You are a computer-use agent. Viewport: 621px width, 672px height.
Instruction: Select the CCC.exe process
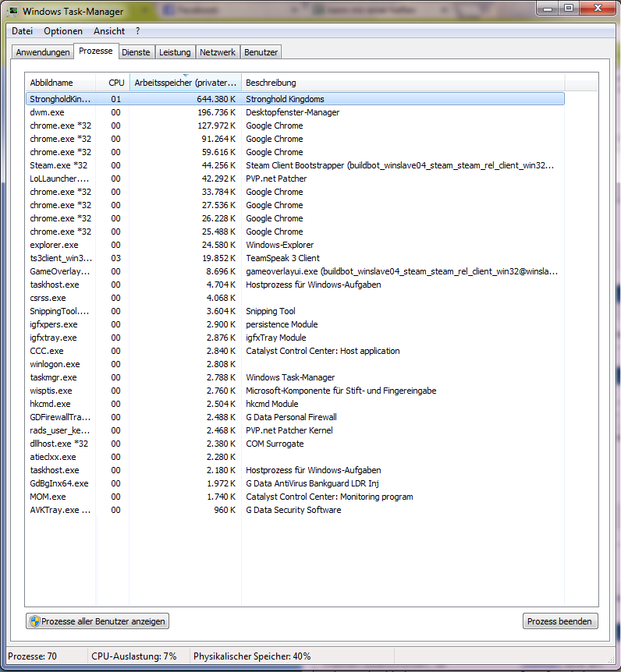pos(295,351)
